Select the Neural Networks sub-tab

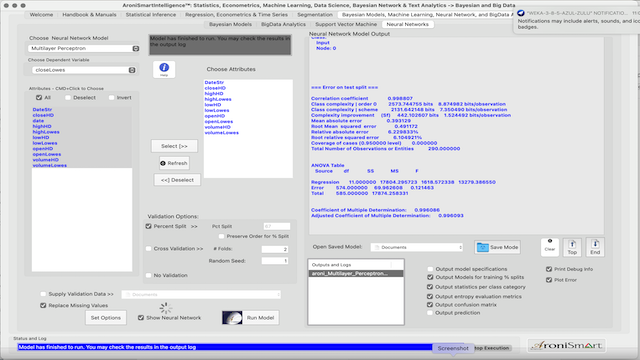407,24
